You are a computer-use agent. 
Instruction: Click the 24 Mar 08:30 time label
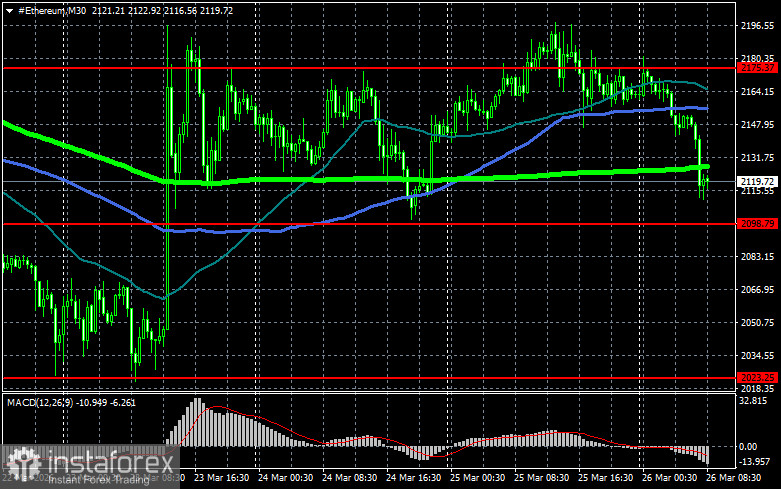click(350, 478)
